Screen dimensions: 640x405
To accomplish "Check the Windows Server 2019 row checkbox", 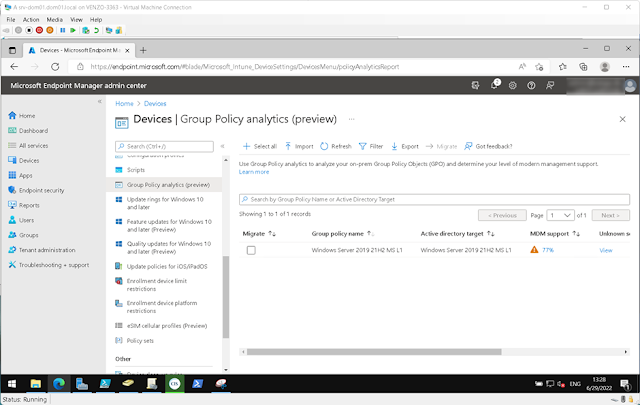I will (x=251, y=250).
